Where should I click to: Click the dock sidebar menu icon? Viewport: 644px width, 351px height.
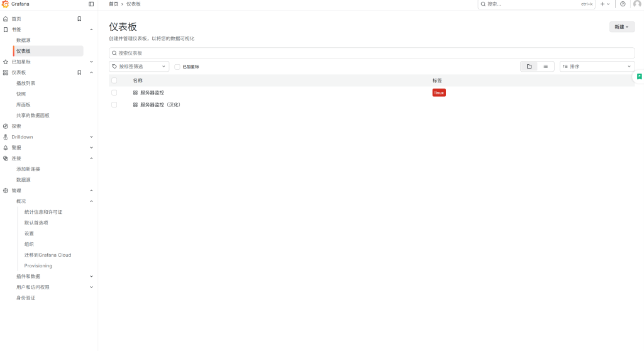click(91, 4)
